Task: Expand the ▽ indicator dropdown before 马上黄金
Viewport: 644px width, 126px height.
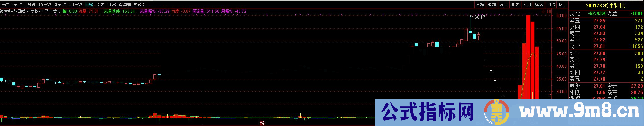Action: [43, 11]
